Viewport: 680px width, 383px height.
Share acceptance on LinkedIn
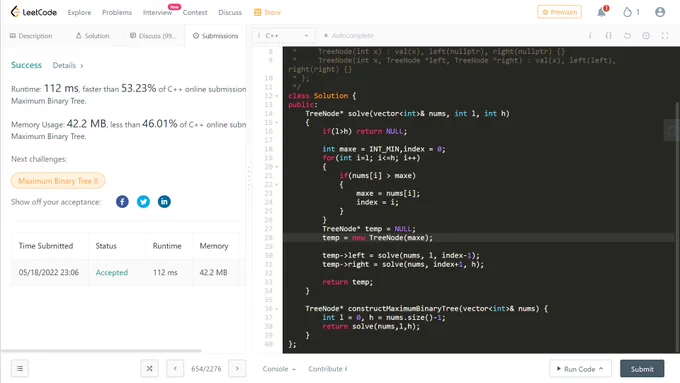(164, 202)
